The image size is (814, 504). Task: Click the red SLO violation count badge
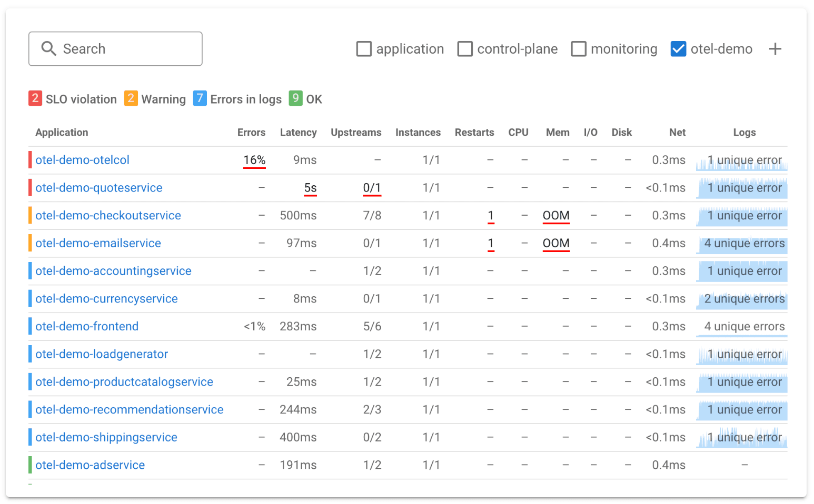(35, 98)
